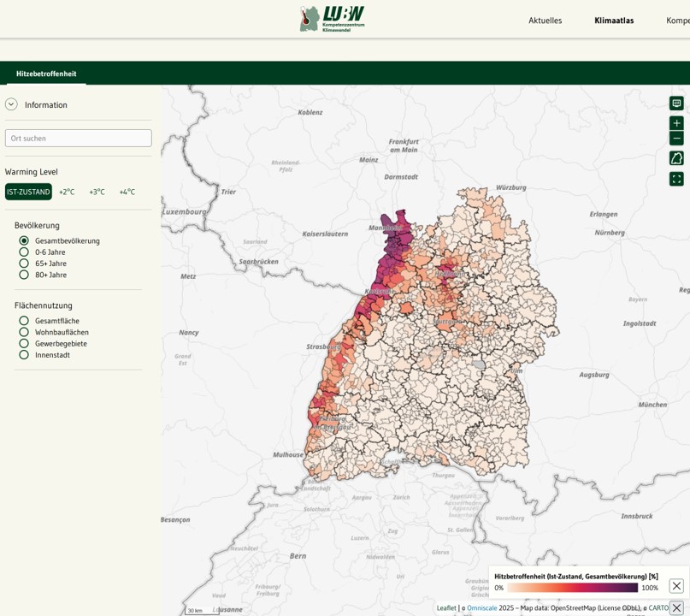Choose Wohnbauflächen land use option

pos(24,332)
